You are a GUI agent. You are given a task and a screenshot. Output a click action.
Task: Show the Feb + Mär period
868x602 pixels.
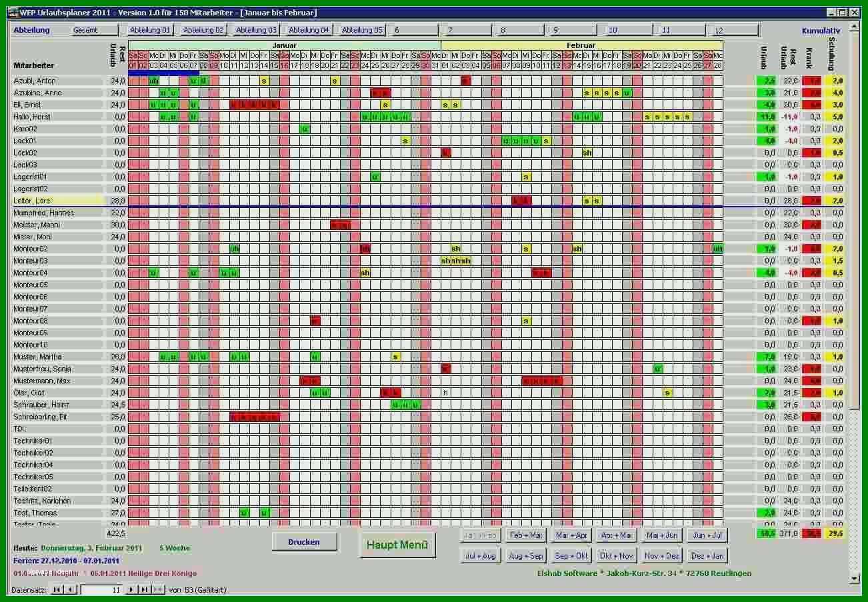526,535
